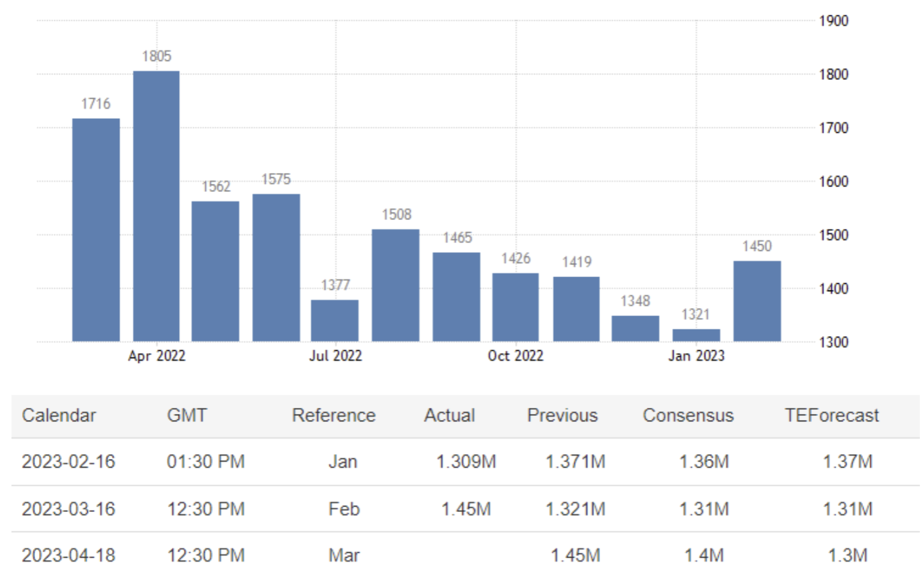
Task: Select the Consensus column header
Action: 688,415
